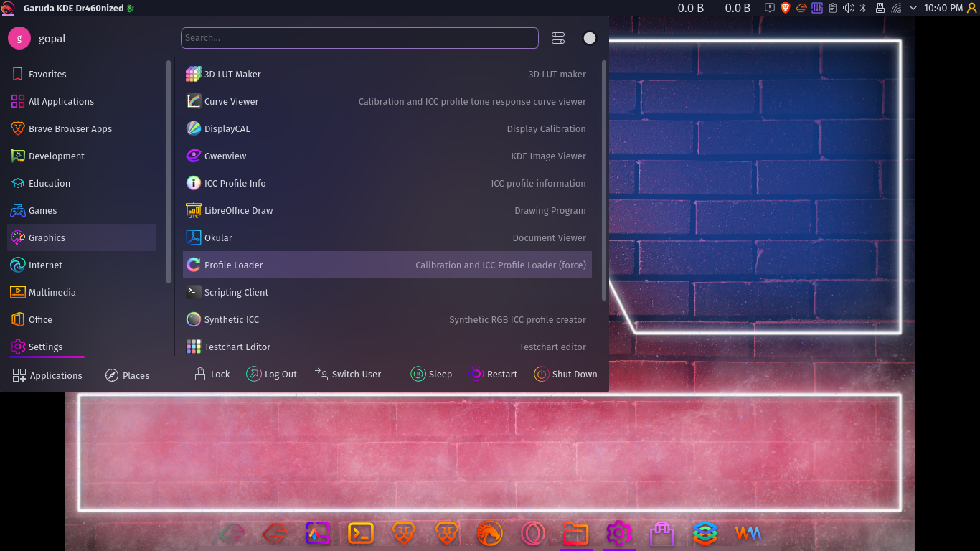Viewport: 980px width, 551px height.
Task: Click category list scrollbar
Action: click(169, 172)
